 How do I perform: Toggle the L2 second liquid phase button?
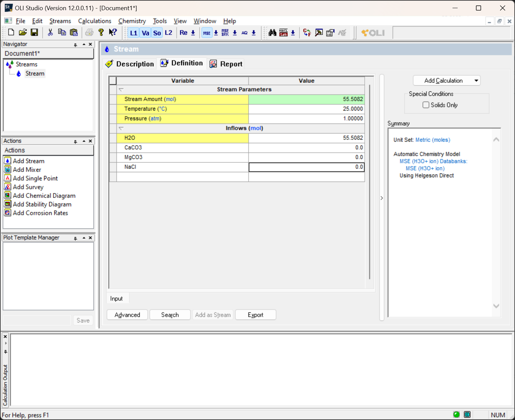click(x=168, y=33)
